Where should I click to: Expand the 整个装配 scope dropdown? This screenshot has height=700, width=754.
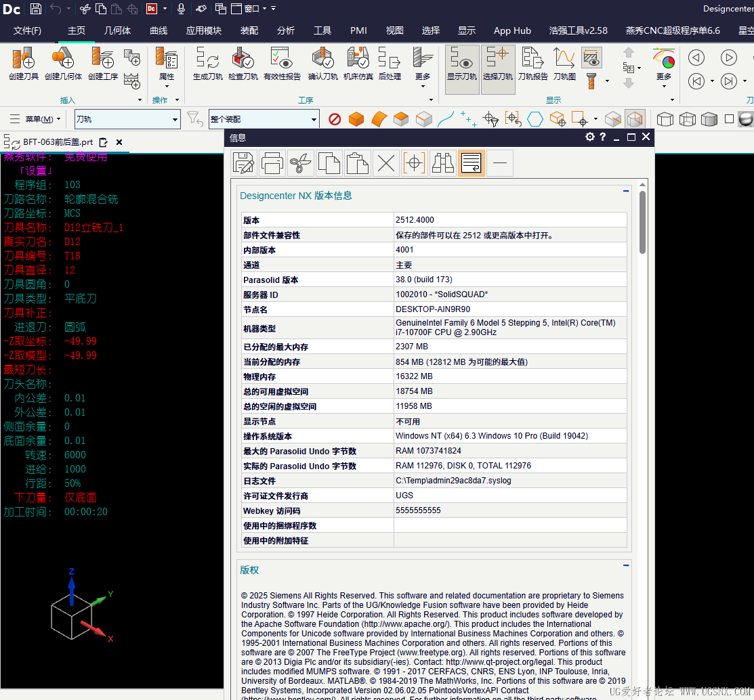[314, 120]
